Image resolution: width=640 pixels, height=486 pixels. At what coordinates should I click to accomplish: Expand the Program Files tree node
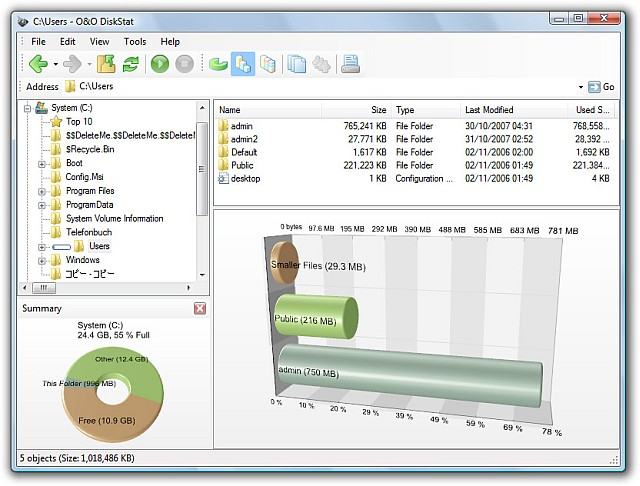[x=42, y=191]
